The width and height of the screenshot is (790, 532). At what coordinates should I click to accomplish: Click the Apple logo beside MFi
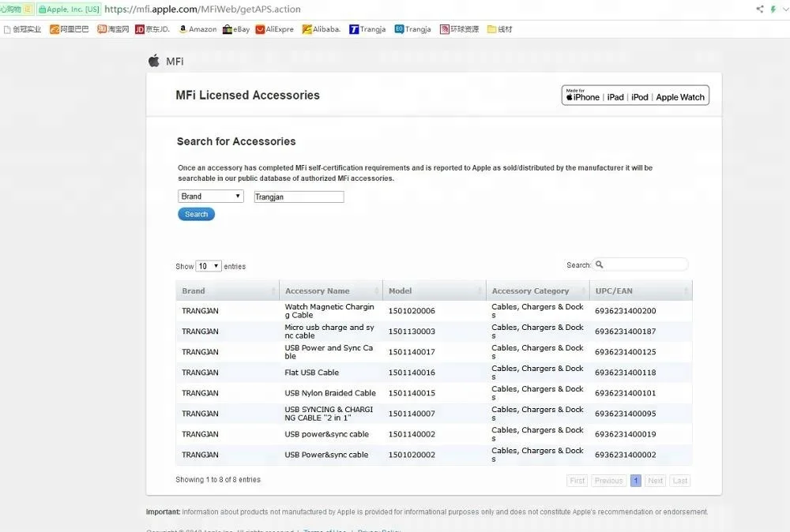[x=154, y=61]
